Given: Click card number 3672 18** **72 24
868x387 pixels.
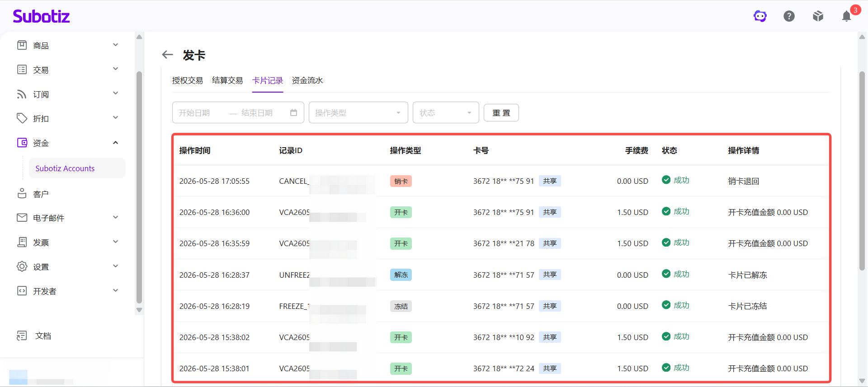Looking at the screenshot, I should pos(504,368).
